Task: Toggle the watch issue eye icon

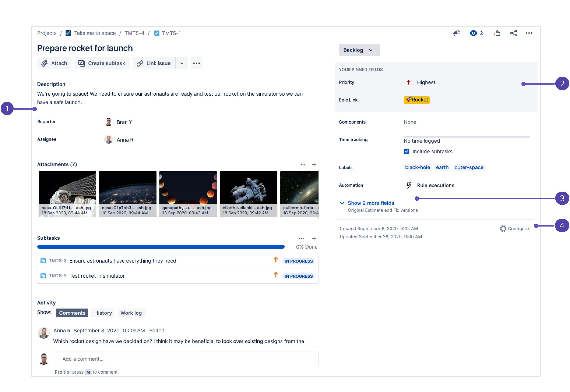Action: [x=473, y=33]
